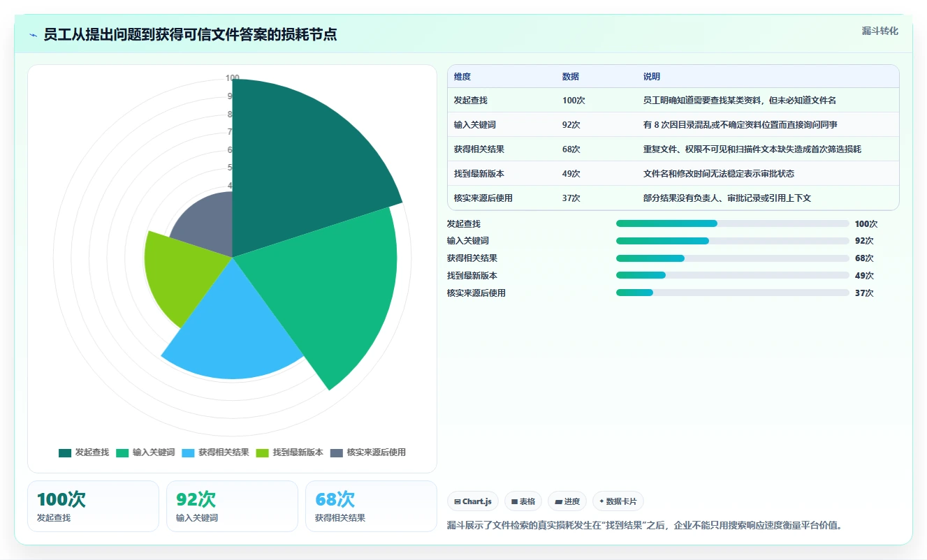
Task: Select the 获得相关结果 table row cell
Action: pos(479,149)
